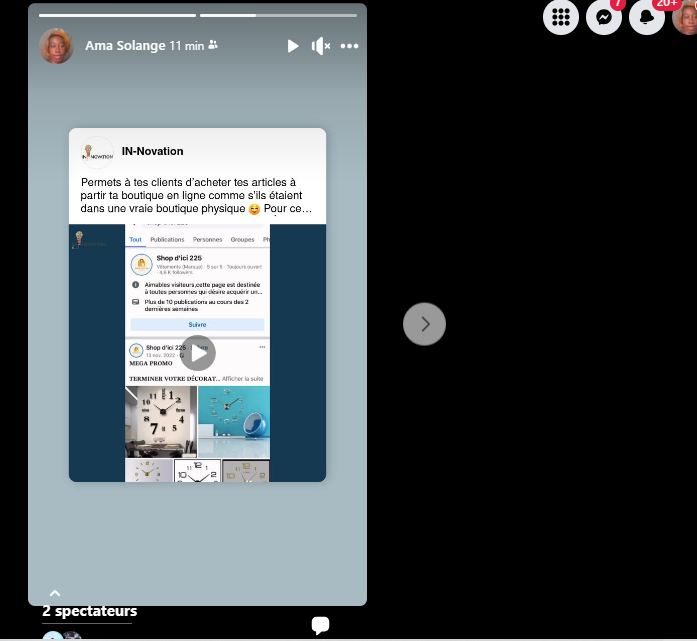This screenshot has height=641, width=697.
Task: Click the 2 spectateurs viewers label
Action: 89,611
